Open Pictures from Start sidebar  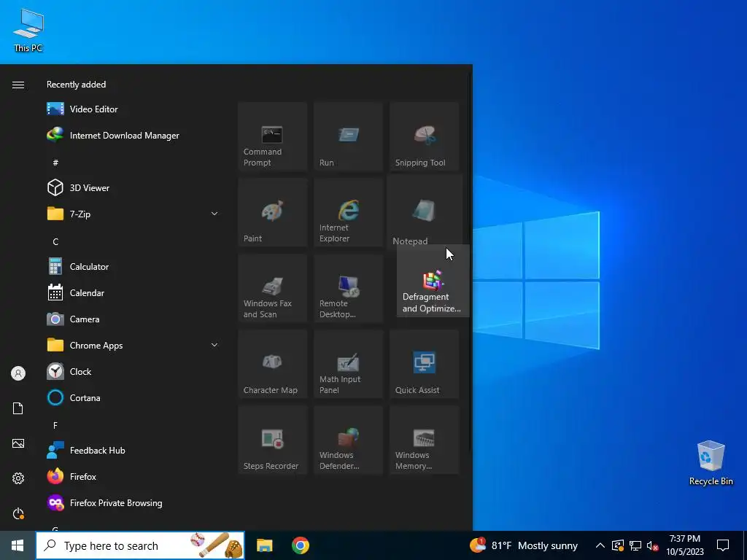(18, 443)
